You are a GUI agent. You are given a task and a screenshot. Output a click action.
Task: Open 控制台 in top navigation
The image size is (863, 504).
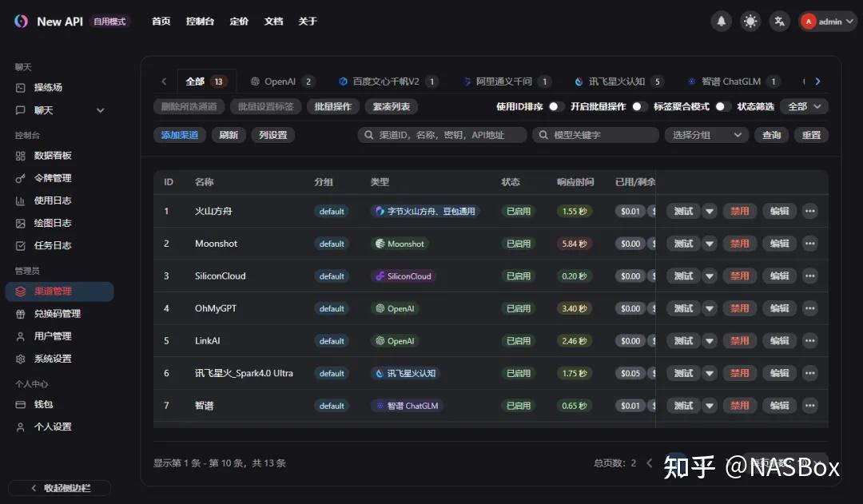coord(200,22)
